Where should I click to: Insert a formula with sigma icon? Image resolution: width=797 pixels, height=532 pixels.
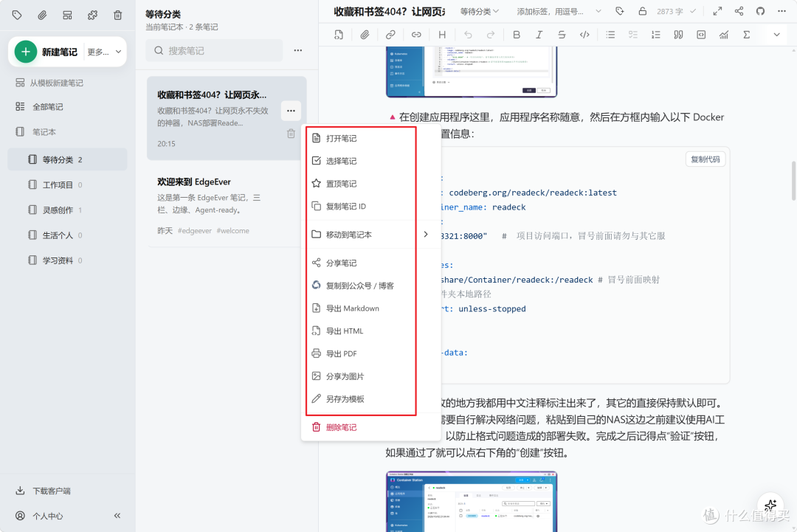click(x=746, y=35)
